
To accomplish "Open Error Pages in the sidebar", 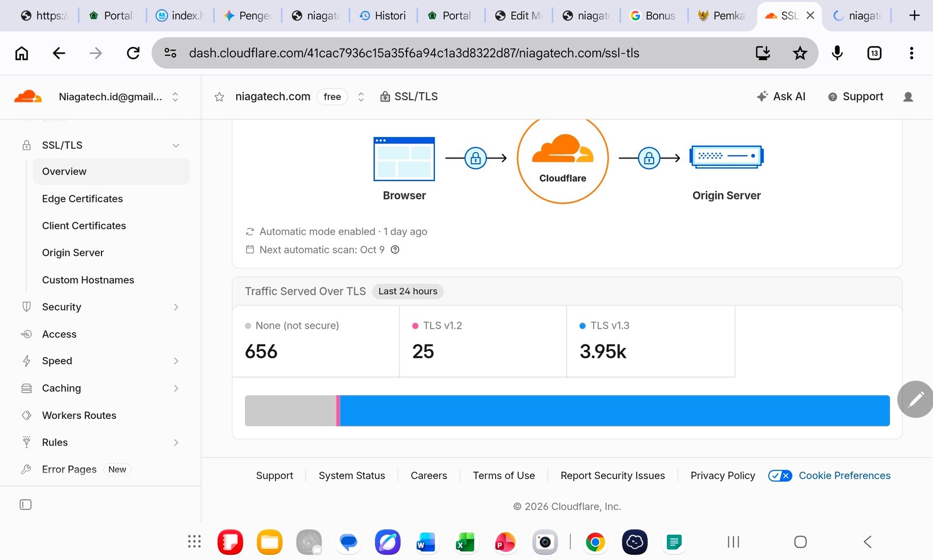I will [69, 470].
